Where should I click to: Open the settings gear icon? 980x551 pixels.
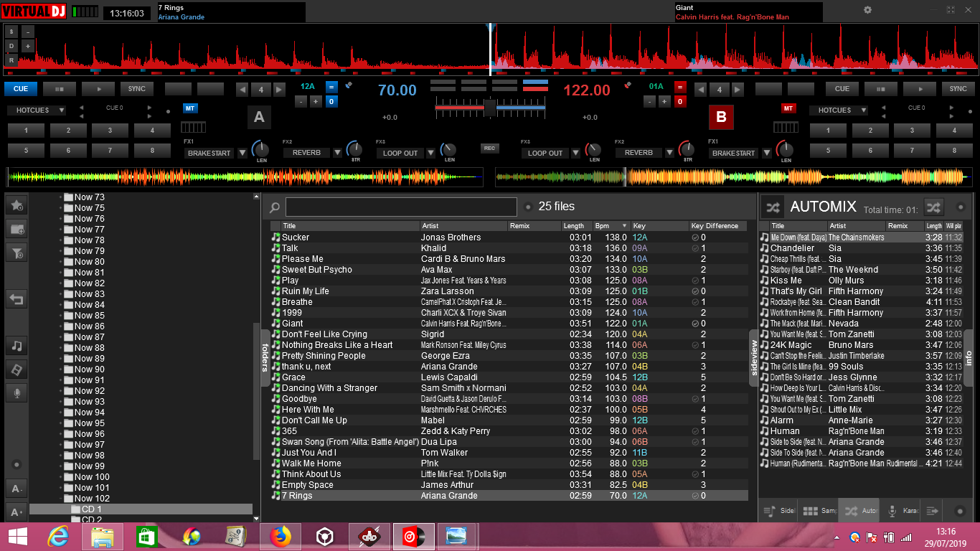pos(867,10)
